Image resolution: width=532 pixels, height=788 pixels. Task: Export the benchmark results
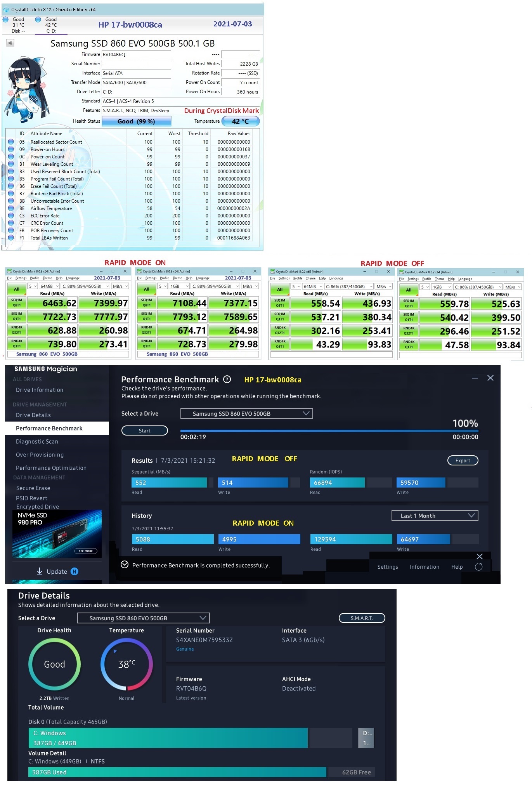(463, 460)
